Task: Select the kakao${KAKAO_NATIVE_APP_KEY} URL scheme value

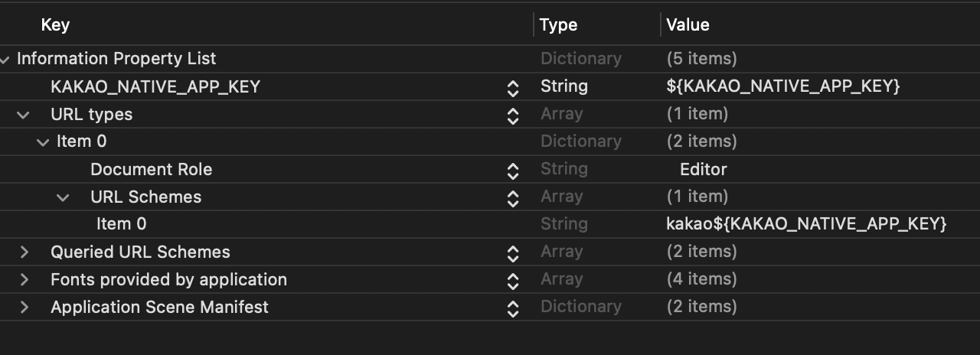Action: point(806,224)
